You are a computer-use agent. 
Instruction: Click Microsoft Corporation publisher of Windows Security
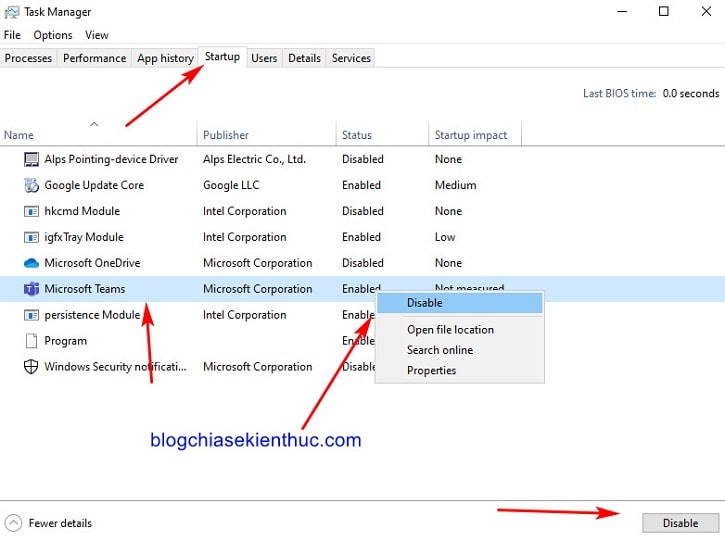[x=258, y=367]
